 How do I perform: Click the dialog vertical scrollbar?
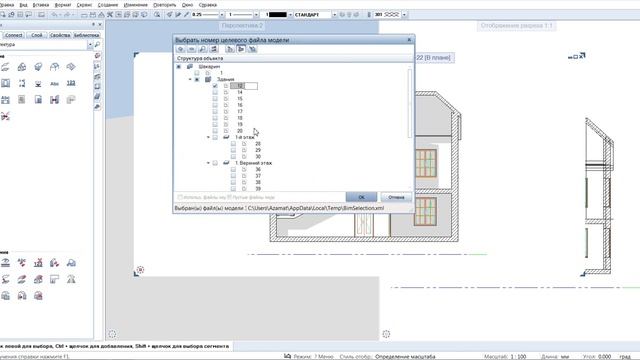(x=410, y=104)
